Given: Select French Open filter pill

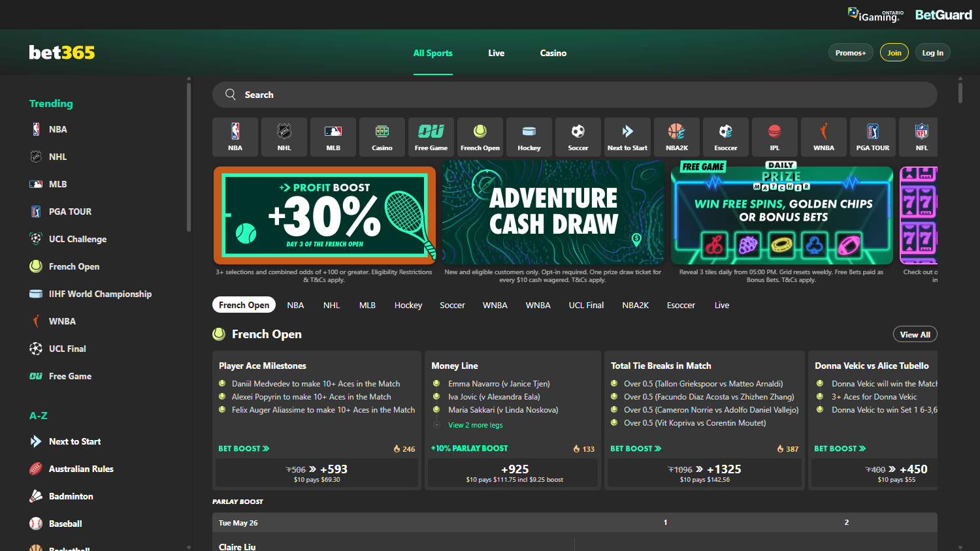Looking at the screenshot, I should (244, 305).
